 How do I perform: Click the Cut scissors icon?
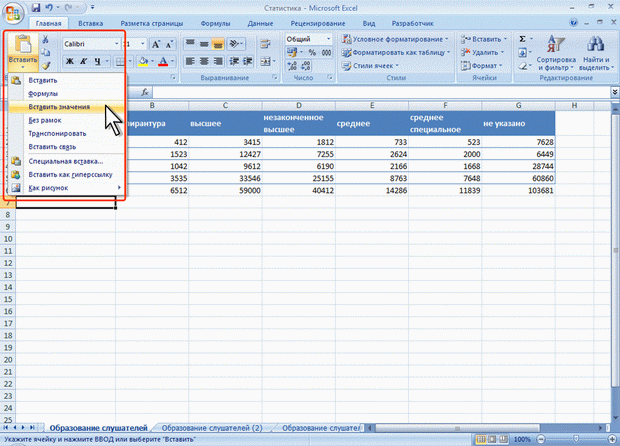click(x=46, y=39)
